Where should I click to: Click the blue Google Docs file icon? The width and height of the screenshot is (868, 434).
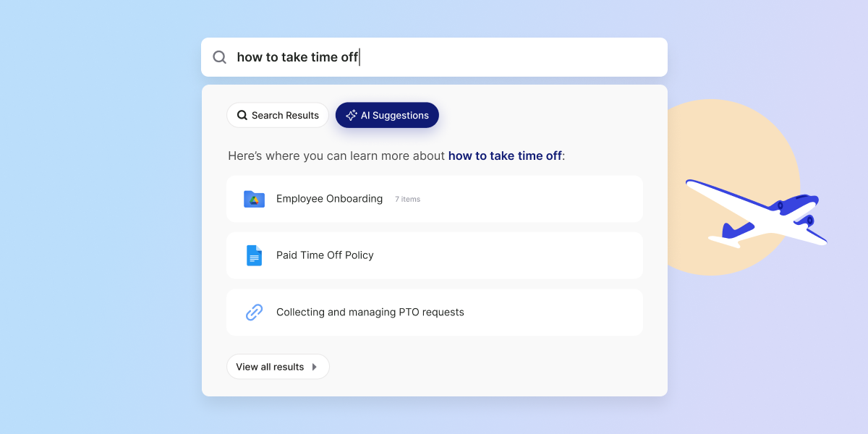coord(254,255)
